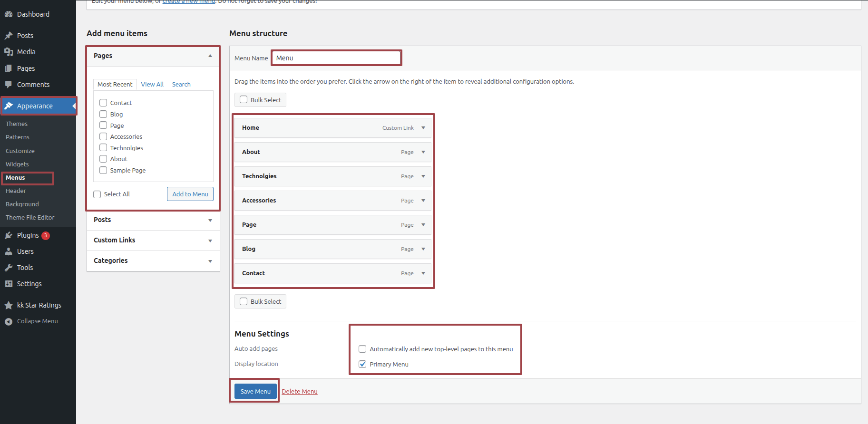Click the Comments speech bubble icon
This screenshot has height=424, width=868.
pyautogui.click(x=9, y=85)
